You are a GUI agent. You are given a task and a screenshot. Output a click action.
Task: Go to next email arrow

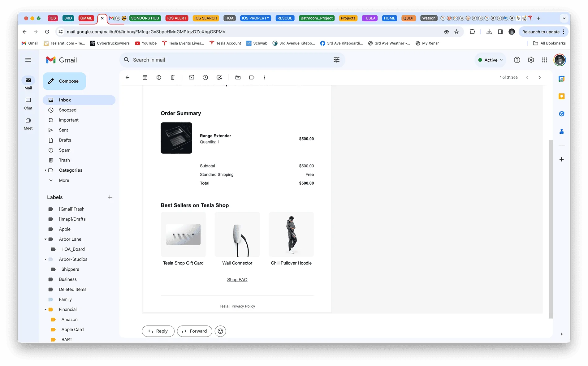(539, 77)
